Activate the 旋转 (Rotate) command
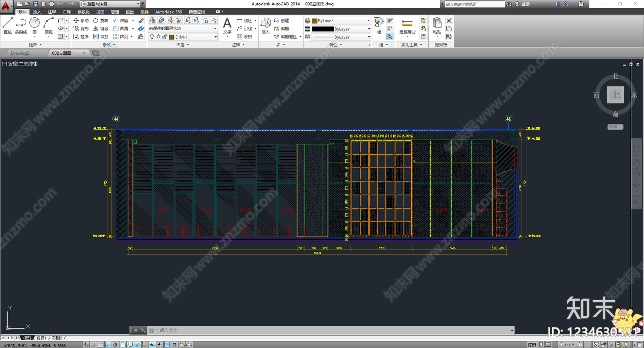644x348 pixels. pos(101,21)
